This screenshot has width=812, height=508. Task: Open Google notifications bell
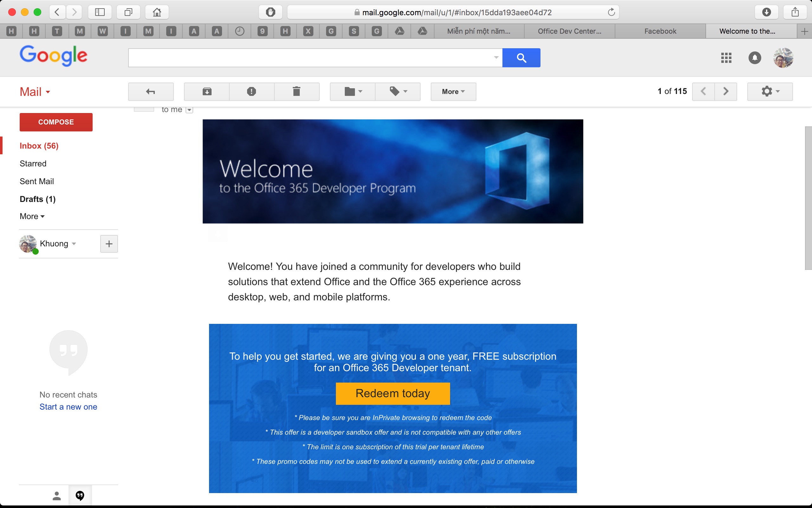[x=755, y=58]
